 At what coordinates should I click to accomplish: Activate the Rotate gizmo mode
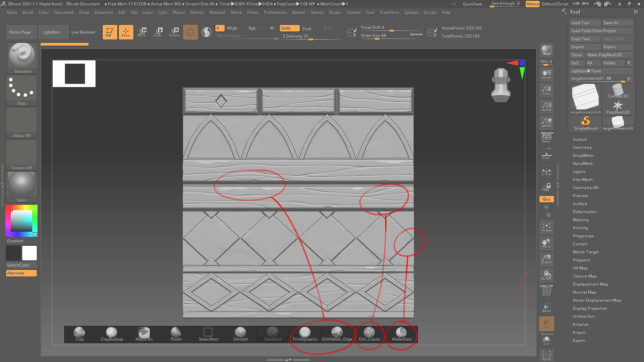174,32
